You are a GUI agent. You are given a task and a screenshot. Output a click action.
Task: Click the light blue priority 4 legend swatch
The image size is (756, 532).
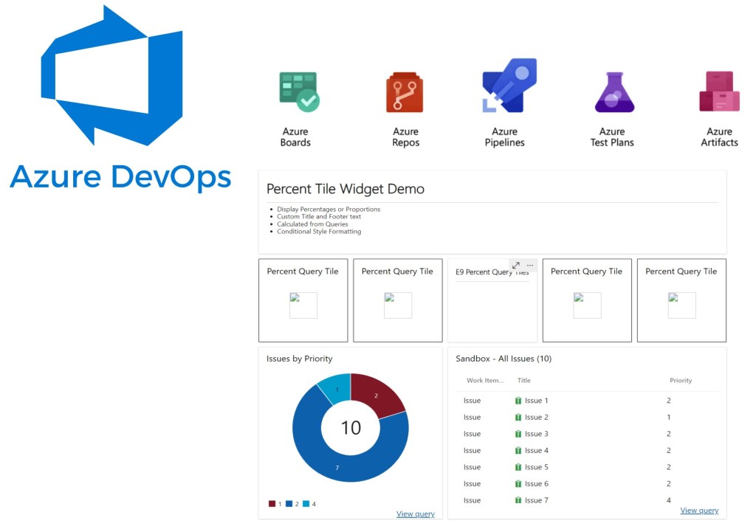[306, 504]
